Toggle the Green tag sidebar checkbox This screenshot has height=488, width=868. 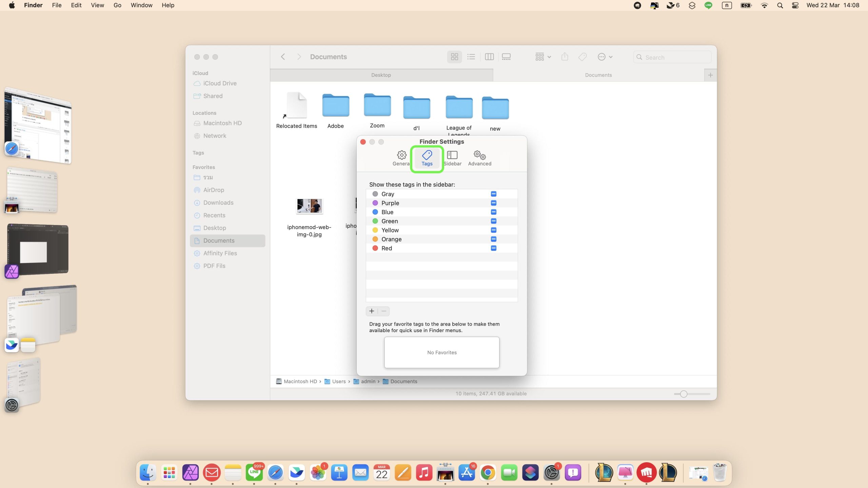point(493,221)
